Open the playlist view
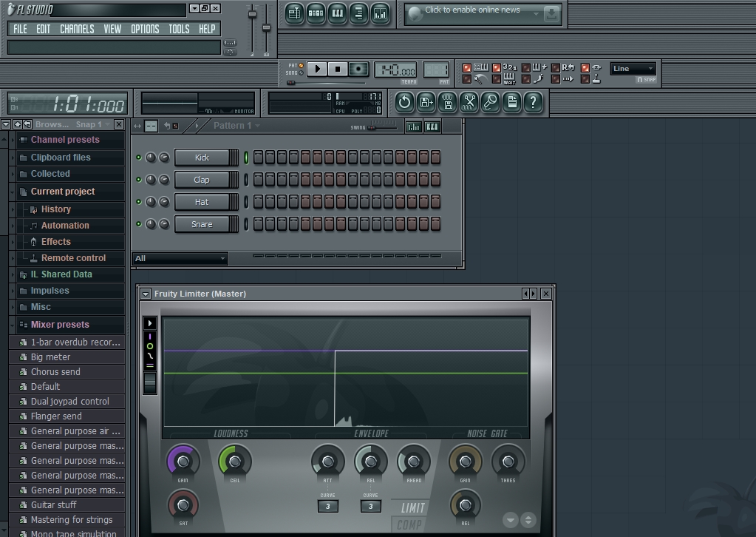The height and width of the screenshot is (537, 756). click(295, 13)
